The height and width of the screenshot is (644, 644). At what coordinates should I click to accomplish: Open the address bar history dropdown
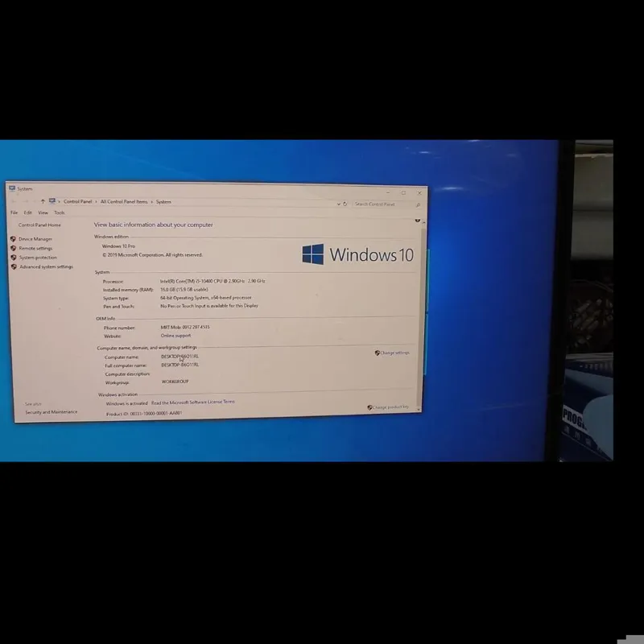click(338, 204)
